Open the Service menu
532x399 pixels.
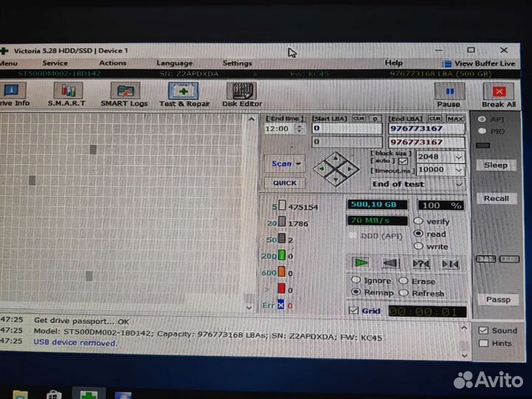point(55,64)
